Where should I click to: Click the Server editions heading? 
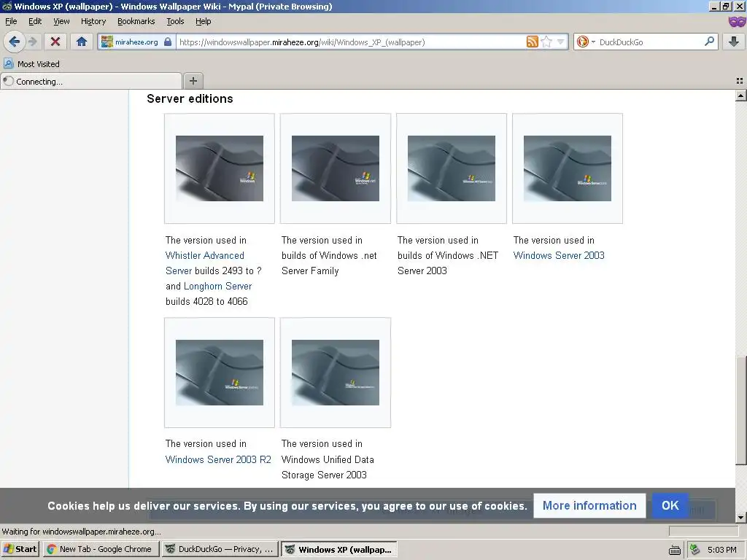190,98
